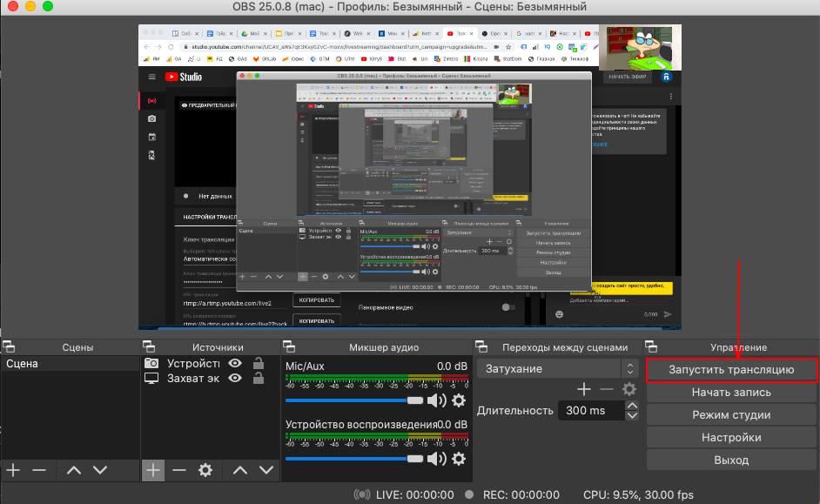Image resolution: width=820 pixels, height=504 pixels.
Task: Mute the Mic/Aux speaker icon
Action: coord(437,400)
